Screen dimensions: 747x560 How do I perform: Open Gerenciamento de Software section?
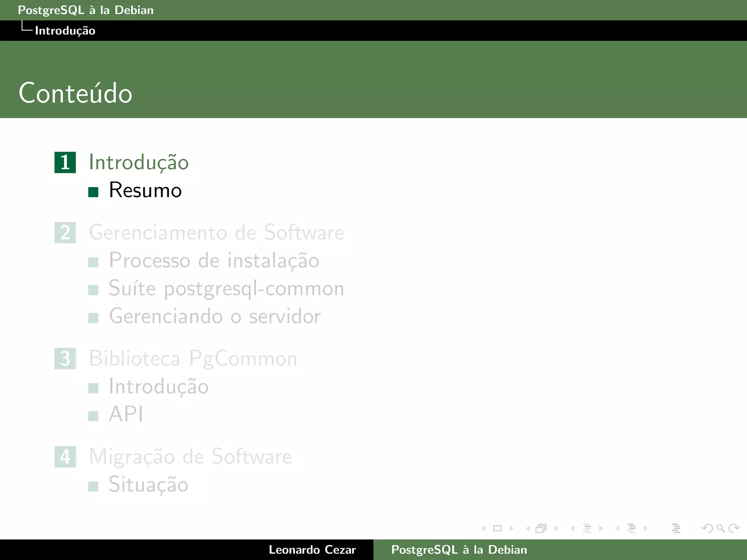click(x=217, y=233)
